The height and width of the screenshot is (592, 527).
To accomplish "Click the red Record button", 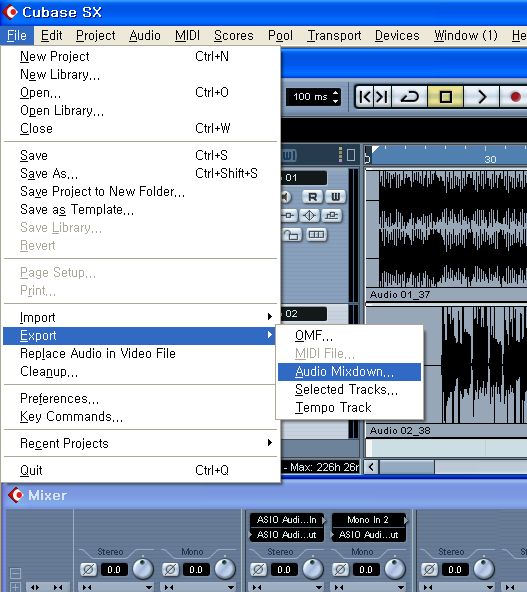I will (x=514, y=97).
